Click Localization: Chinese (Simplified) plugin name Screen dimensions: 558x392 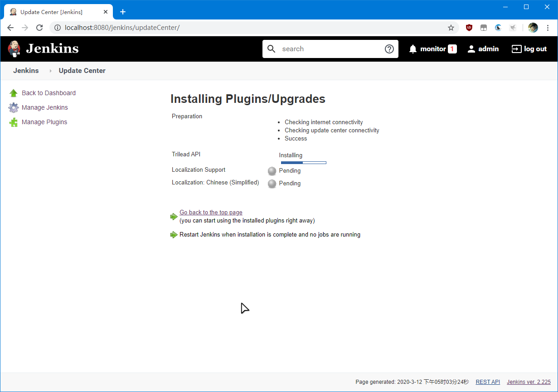215,182
